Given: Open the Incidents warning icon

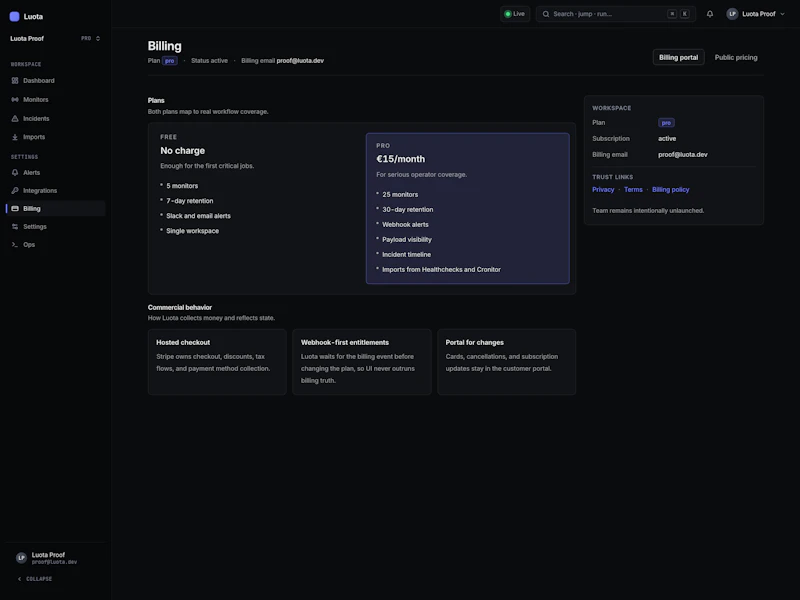Looking at the screenshot, I should (15, 118).
